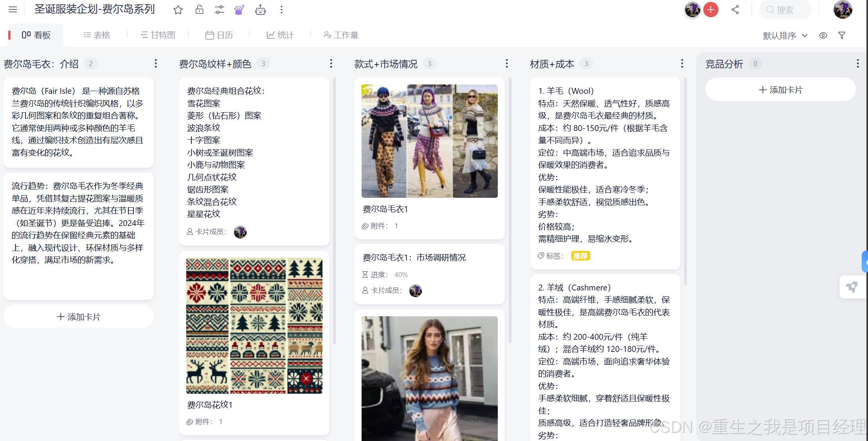Screen dimensions: 868x441
Task: Click the yellow 推荐 tag label
Action: pyautogui.click(x=580, y=256)
